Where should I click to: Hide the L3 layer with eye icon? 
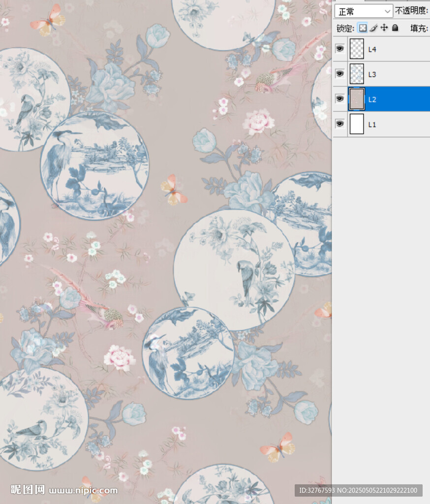(339, 74)
